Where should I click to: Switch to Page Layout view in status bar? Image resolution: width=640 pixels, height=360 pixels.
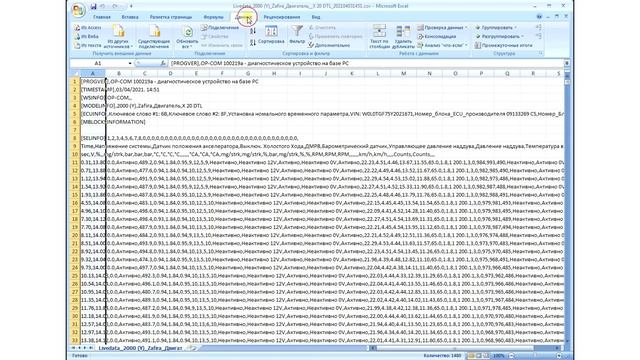click(x=479, y=356)
